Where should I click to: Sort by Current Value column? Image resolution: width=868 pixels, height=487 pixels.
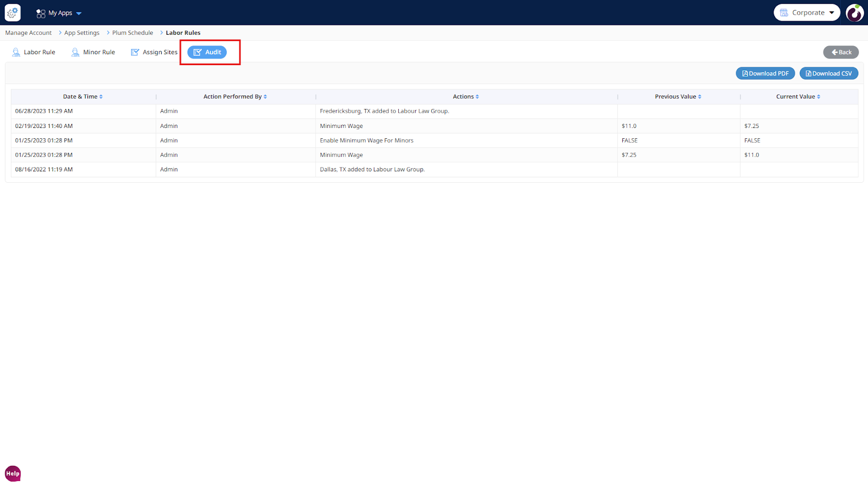pyautogui.click(x=797, y=97)
